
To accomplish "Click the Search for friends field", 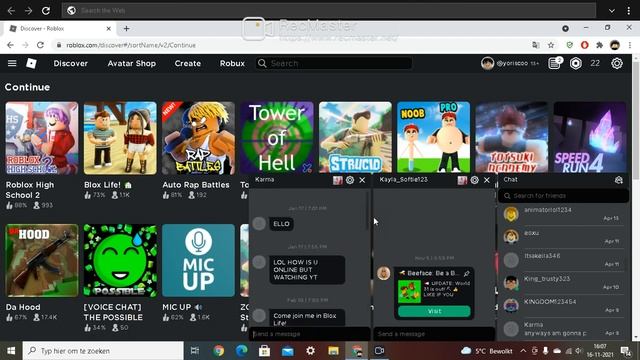I will [563, 196].
